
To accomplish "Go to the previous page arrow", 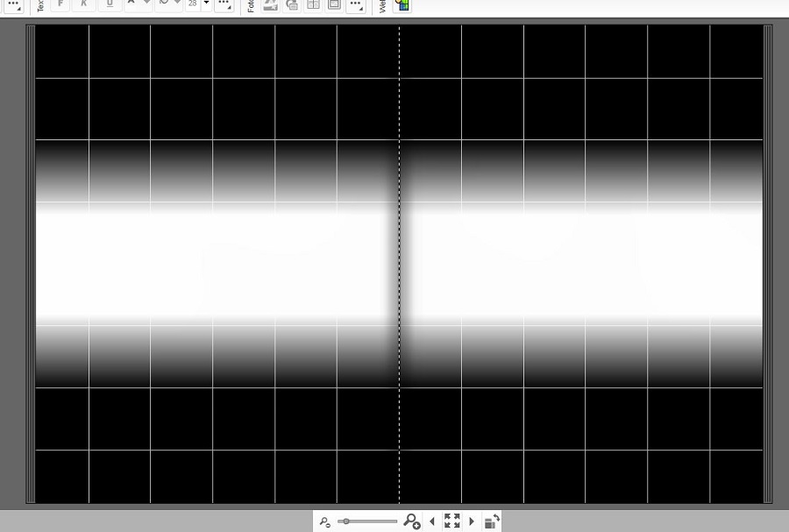I will pos(432,521).
